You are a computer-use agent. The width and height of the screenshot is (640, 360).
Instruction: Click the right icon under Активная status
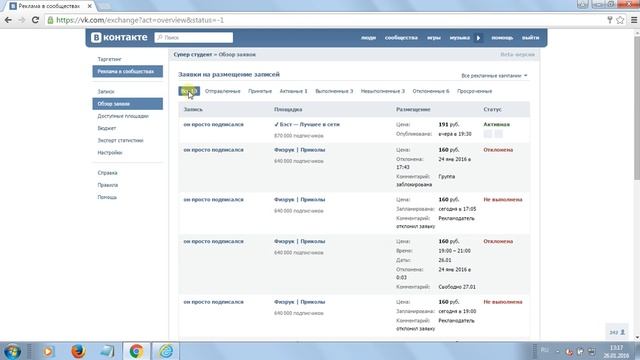498,134
